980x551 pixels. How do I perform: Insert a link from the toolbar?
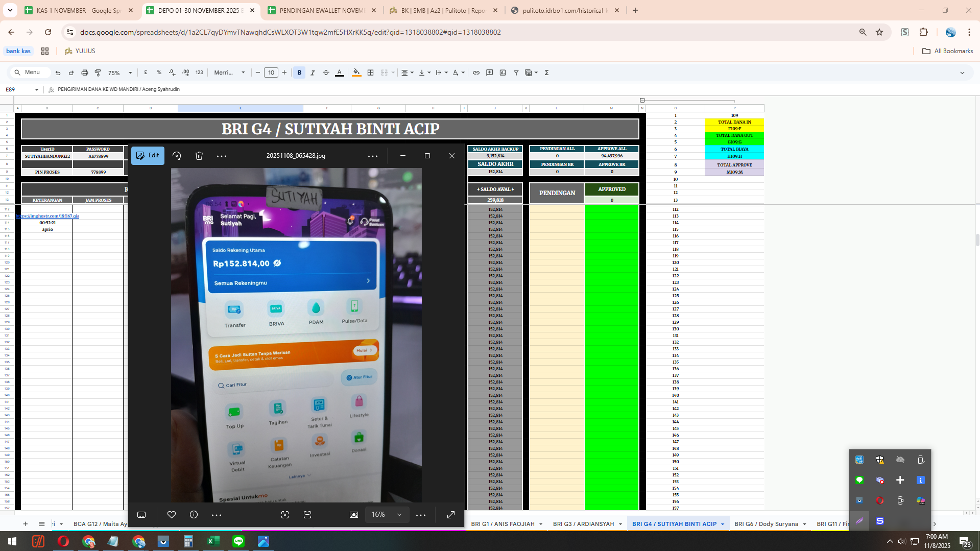pos(476,73)
